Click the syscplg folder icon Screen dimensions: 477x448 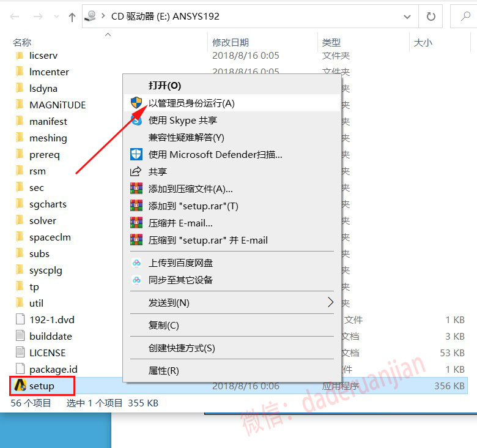pos(20,270)
